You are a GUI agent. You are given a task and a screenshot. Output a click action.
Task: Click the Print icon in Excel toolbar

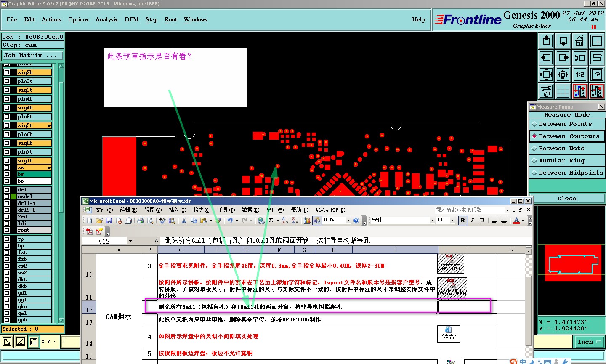(140, 221)
